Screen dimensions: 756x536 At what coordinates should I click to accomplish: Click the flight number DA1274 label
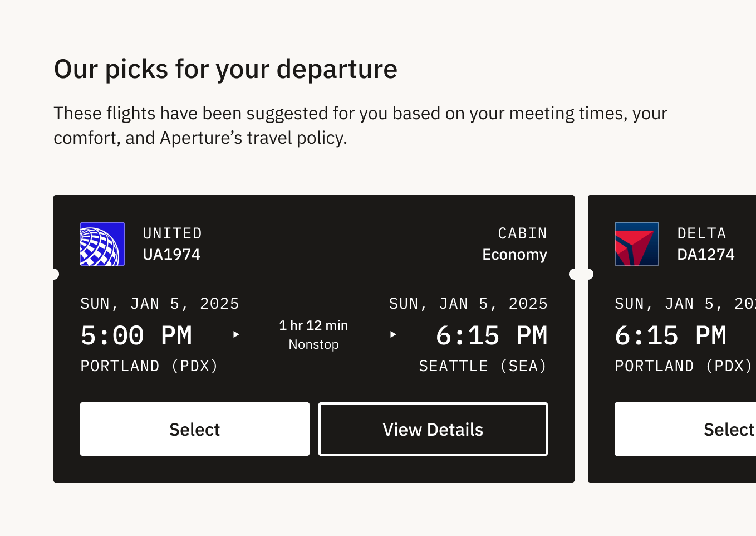click(x=706, y=254)
